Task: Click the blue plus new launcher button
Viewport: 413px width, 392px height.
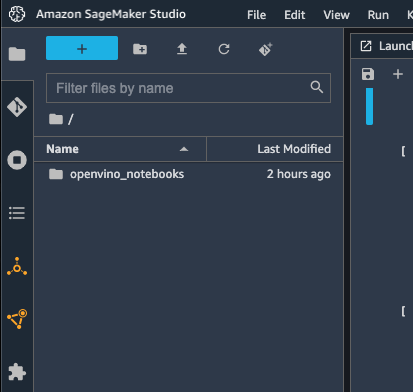Action: tap(82, 48)
